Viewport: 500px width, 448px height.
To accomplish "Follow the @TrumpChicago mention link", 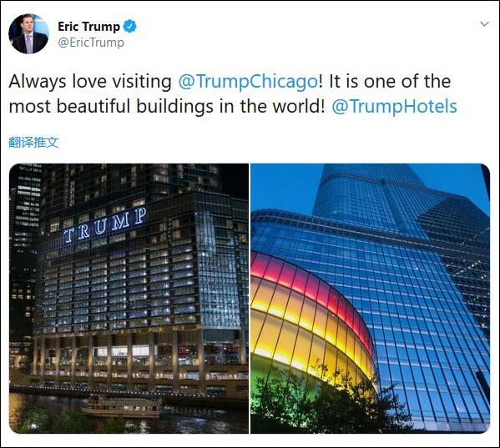I will tap(248, 82).
